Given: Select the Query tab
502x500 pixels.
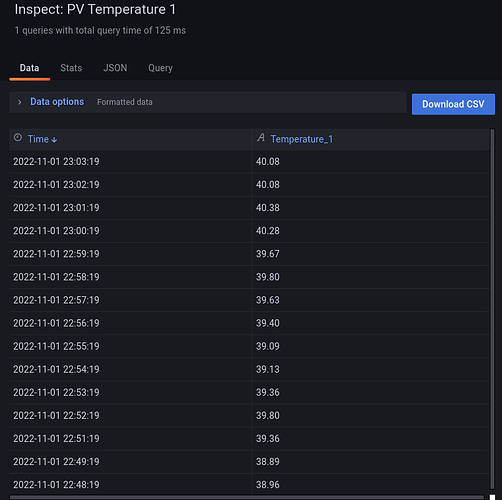Looking at the screenshot, I should click(160, 68).
